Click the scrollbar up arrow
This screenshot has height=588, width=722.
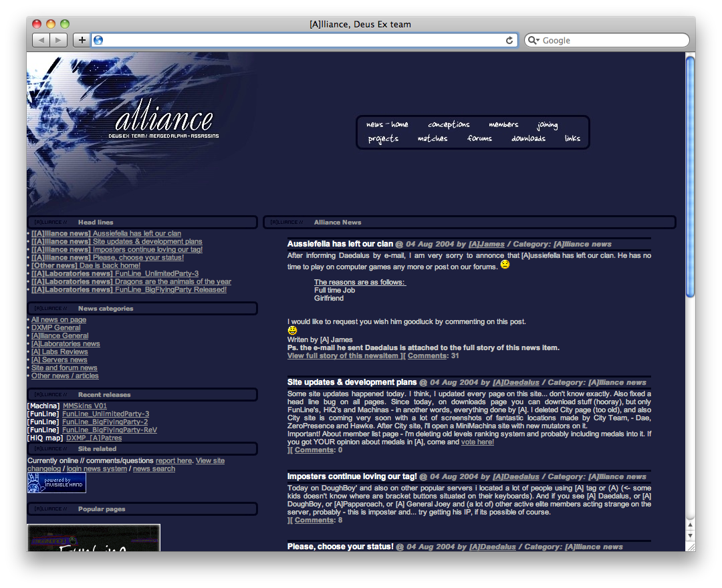pyautogui.click(x=690, y=525)
